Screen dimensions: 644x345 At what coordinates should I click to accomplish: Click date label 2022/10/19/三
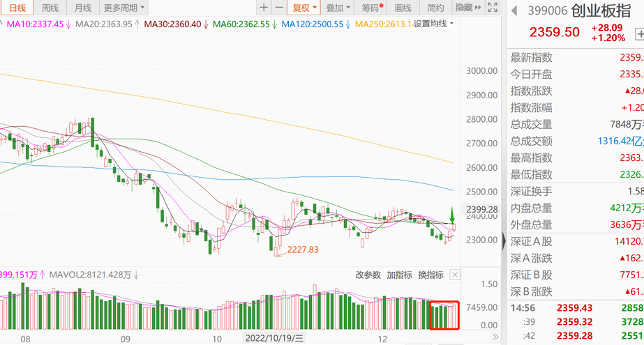tap(274, 339)
